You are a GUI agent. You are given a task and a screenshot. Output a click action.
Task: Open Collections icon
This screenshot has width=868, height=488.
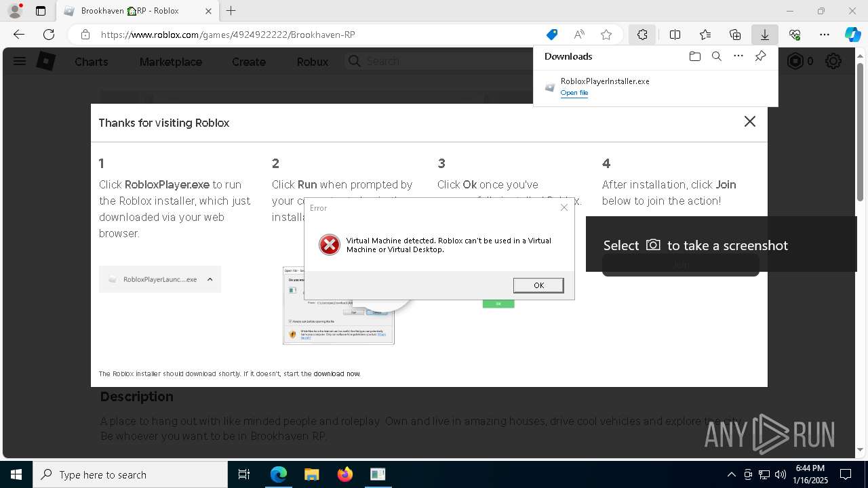coord(735,35)
